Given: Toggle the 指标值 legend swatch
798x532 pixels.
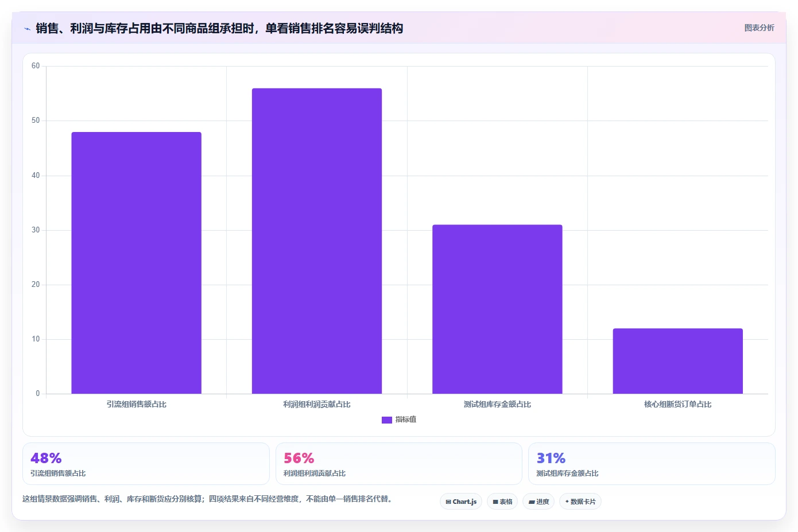Looking at the screenshot, I should (386, 420).
